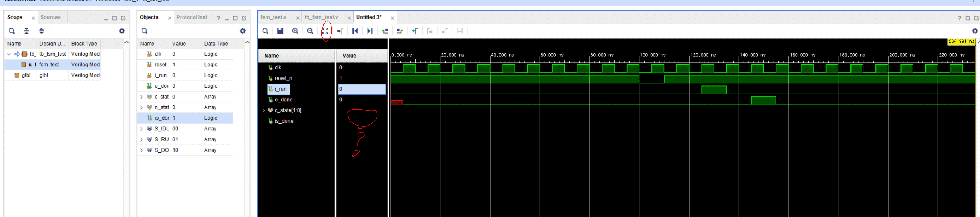Select the clk signal in the waveform
The height and width of the screenshot is (217, 980).
(x=278, y=67)
